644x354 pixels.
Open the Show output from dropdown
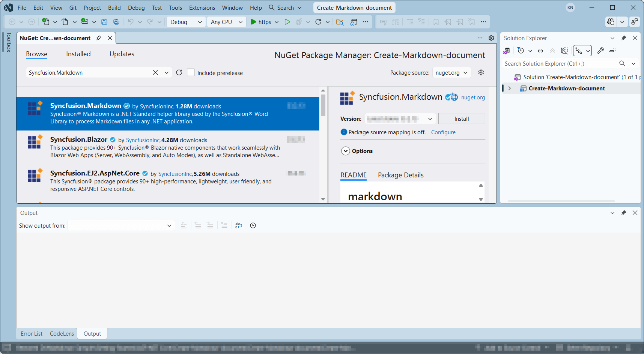pyautogui.click(x=121, y=225)
